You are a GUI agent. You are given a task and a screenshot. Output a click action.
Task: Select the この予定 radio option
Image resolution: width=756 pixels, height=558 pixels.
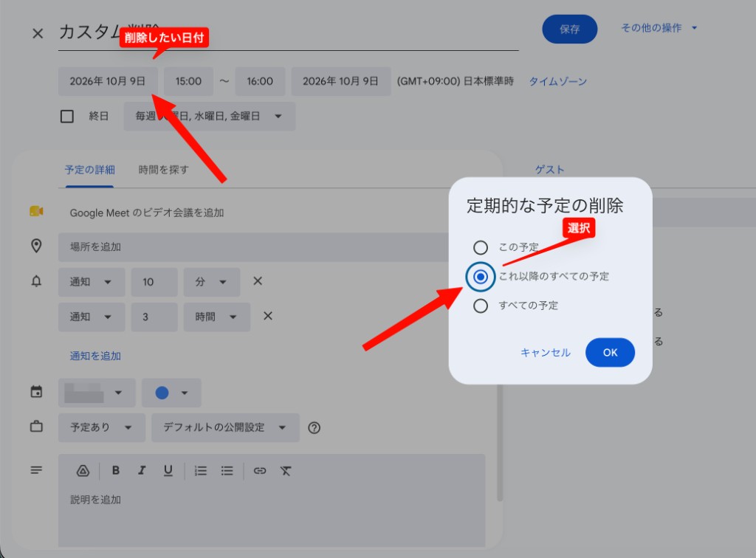tap(480, 248)
